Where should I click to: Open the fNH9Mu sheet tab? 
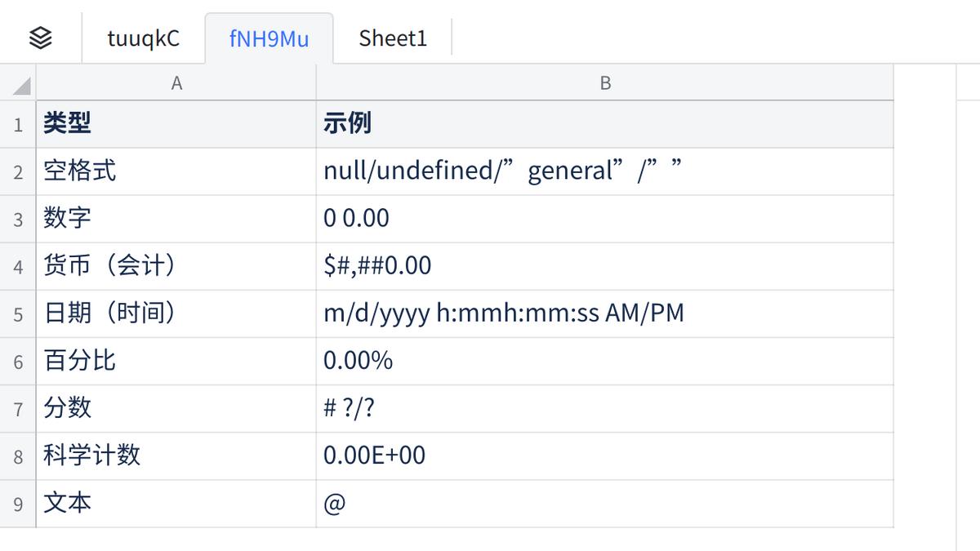269,37
